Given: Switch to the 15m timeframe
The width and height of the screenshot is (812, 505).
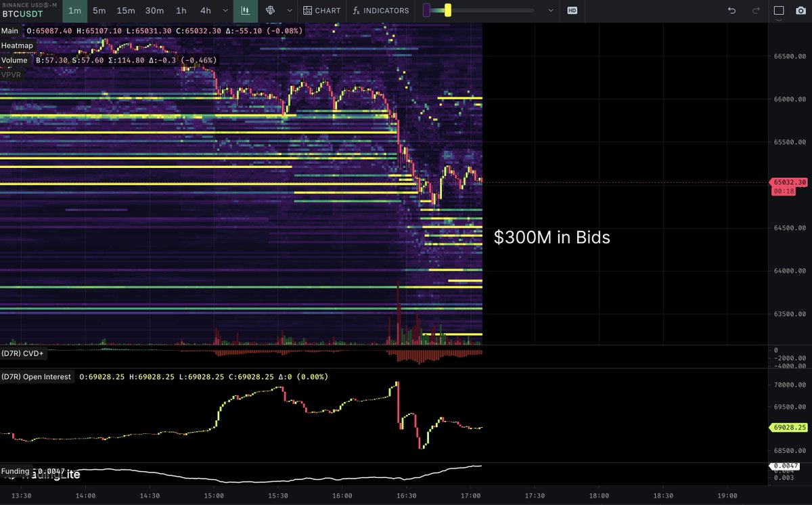Looking at the screenshot, I should coord(125,11).
